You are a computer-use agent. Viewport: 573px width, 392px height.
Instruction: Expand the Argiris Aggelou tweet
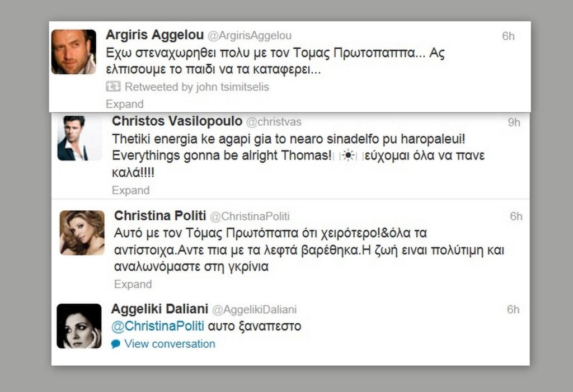point(125,104)
